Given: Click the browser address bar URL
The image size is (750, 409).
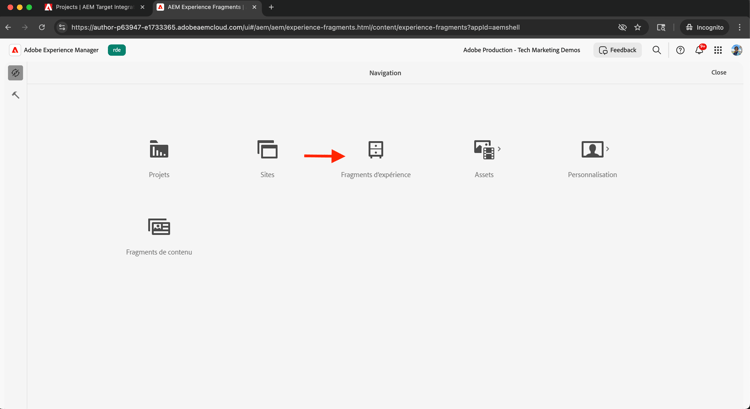Looking at the screenshot, I should point(295,27).
